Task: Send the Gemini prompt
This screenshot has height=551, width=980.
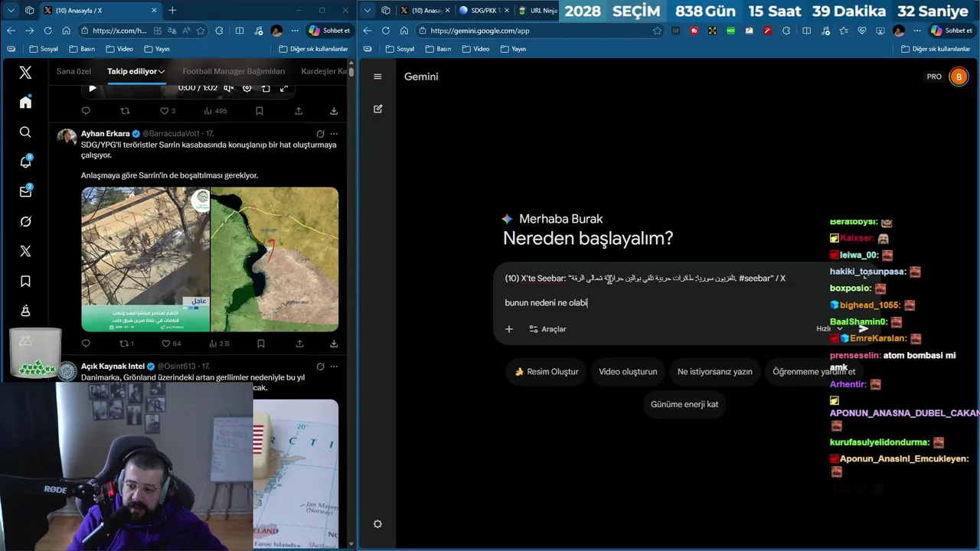Action: tap(863, 329)
